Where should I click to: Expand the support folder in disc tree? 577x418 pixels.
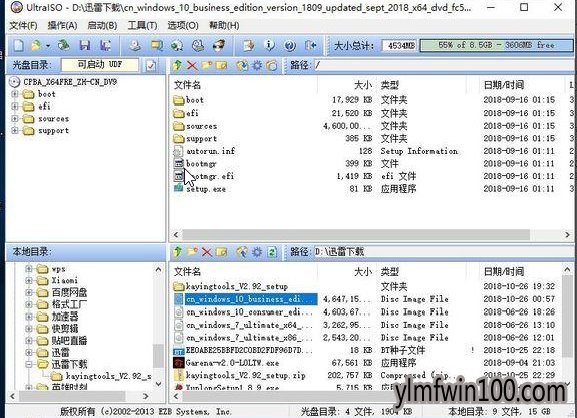click(x=15, y=131)
